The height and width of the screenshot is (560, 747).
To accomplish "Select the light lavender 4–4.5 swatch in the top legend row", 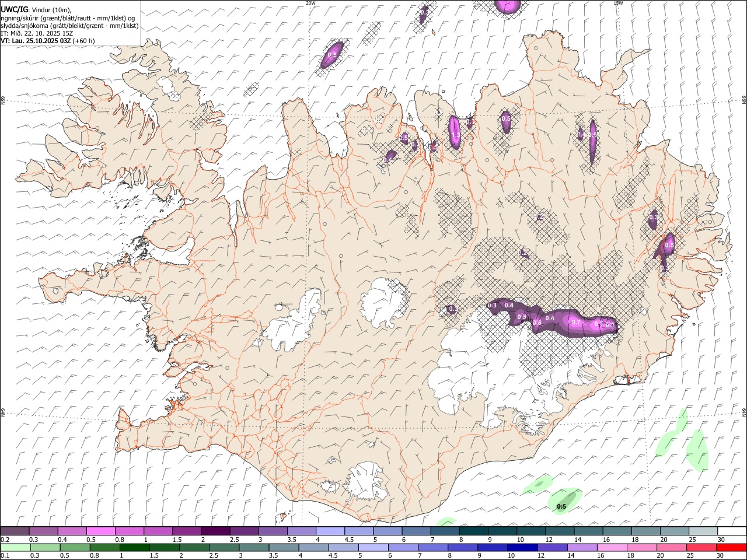I will coord(330,531).
